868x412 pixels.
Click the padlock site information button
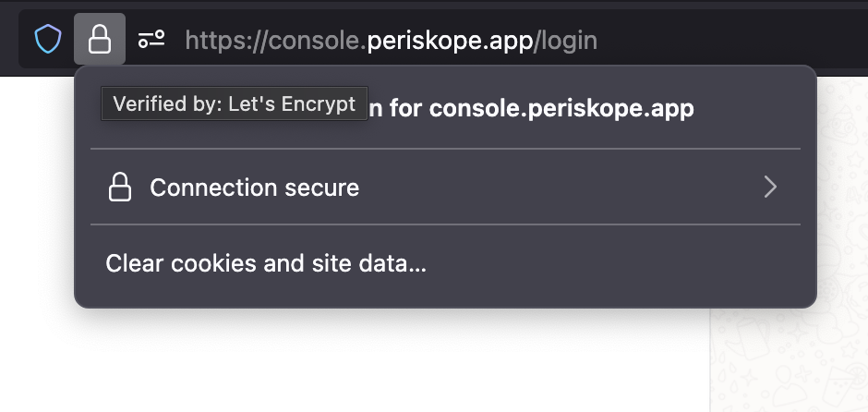pyautogui.click(x=100, y=40)
